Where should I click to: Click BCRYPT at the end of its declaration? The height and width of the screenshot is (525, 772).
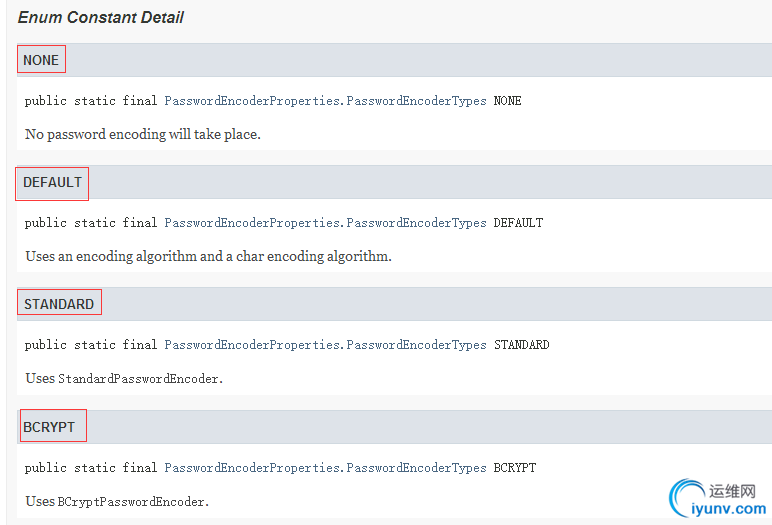(x=515, y=468)
